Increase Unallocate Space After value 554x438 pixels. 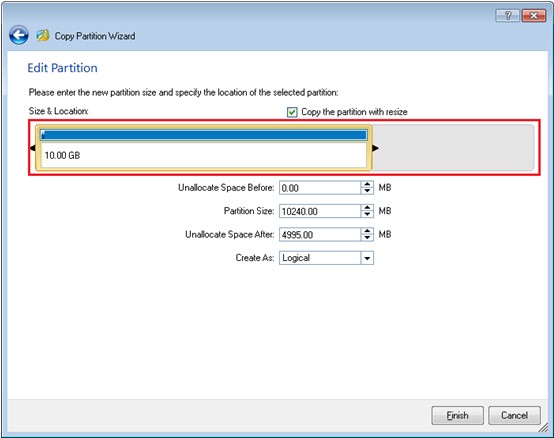[x=367, y=231]
